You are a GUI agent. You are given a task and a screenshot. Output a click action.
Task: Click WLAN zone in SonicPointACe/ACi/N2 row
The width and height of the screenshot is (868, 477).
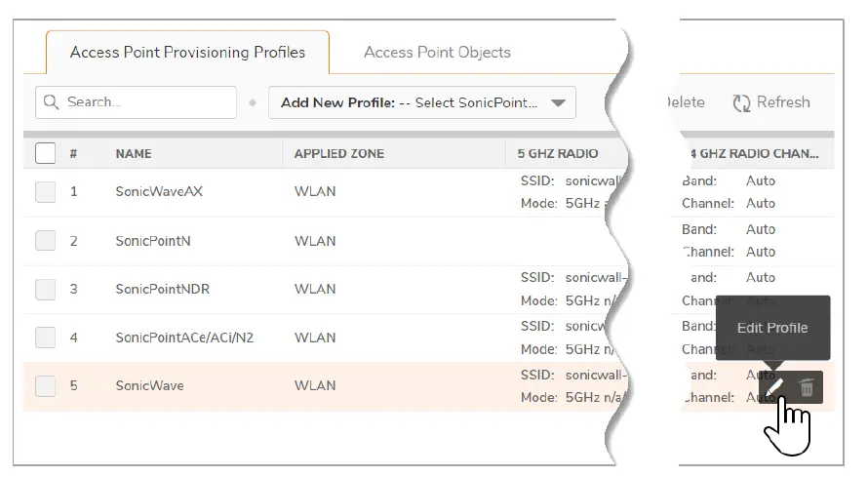(315, 338)
